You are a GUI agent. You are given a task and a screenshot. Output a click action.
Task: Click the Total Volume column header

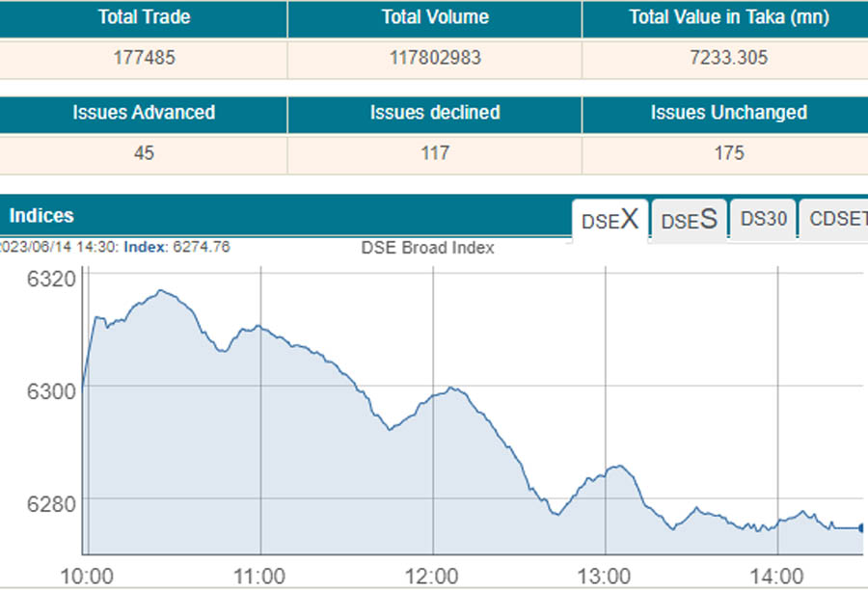click(x=434, y=16)
